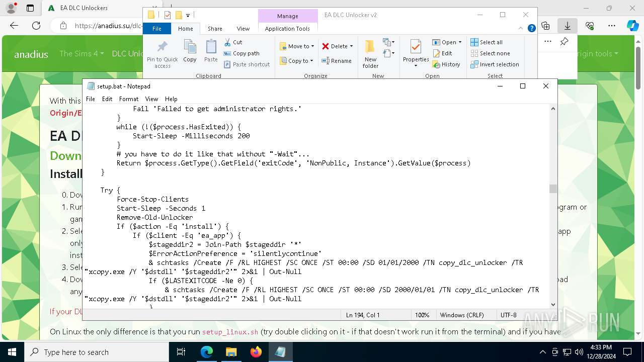Open Task View on the taskbar
Screen dimensions: 644x362
click(x=181, y=352)
